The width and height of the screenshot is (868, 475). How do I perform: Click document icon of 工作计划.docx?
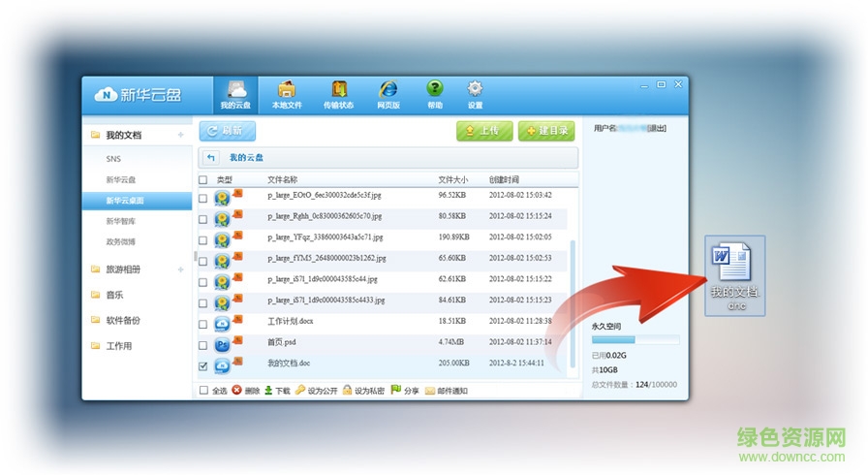coord(223,324)
